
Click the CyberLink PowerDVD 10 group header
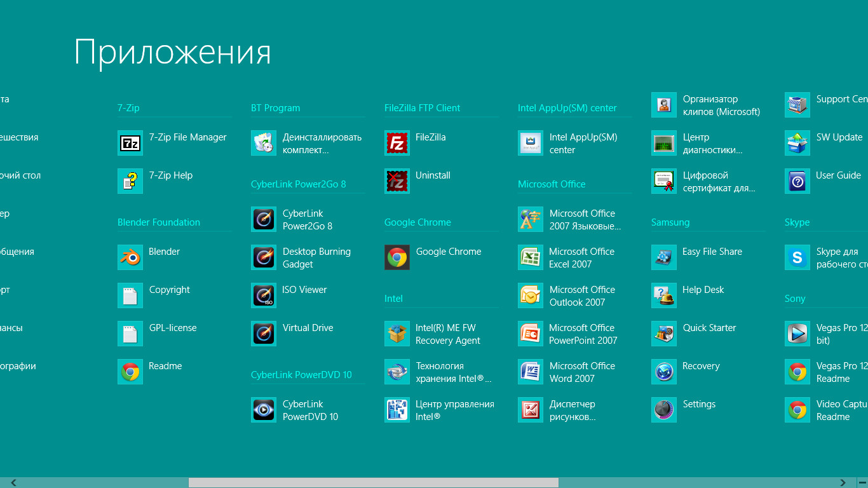pos(301,375)
